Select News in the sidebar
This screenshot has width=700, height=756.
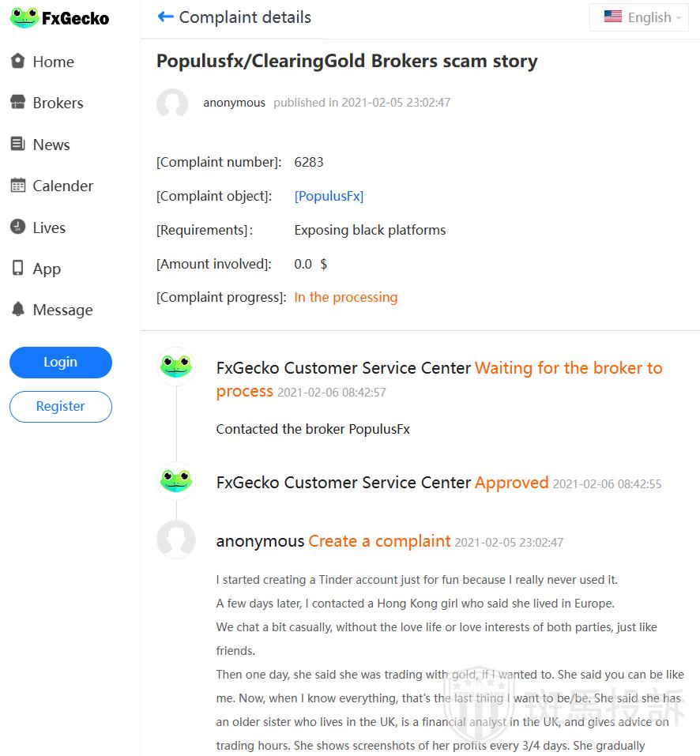click(51, 145)
